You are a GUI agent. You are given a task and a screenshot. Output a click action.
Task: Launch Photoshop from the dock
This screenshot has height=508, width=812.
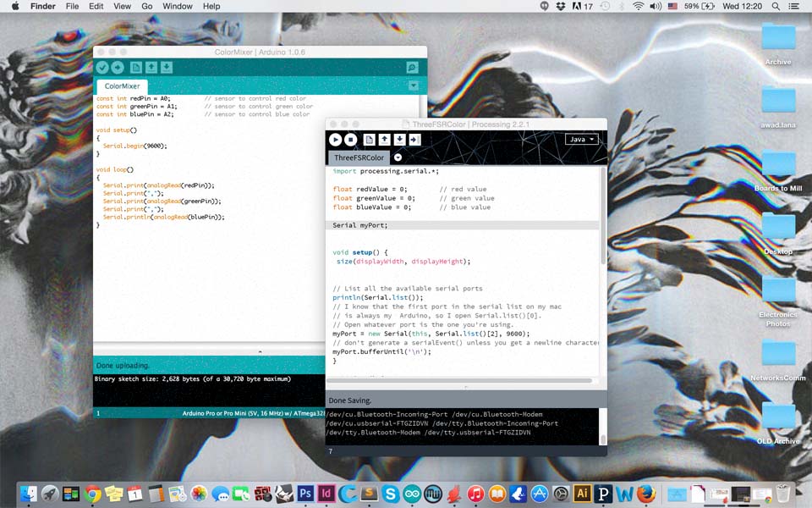point(305,494)
